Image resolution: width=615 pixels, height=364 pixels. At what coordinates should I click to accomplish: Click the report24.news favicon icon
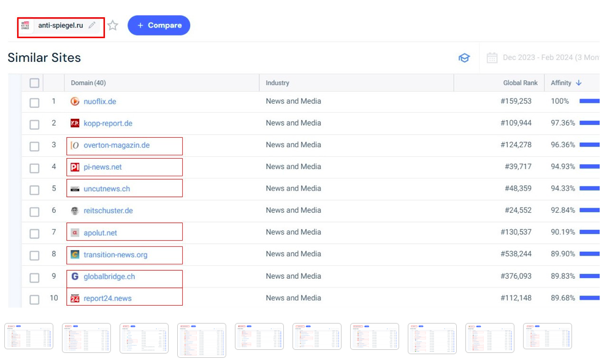click(x=75, y=298)
